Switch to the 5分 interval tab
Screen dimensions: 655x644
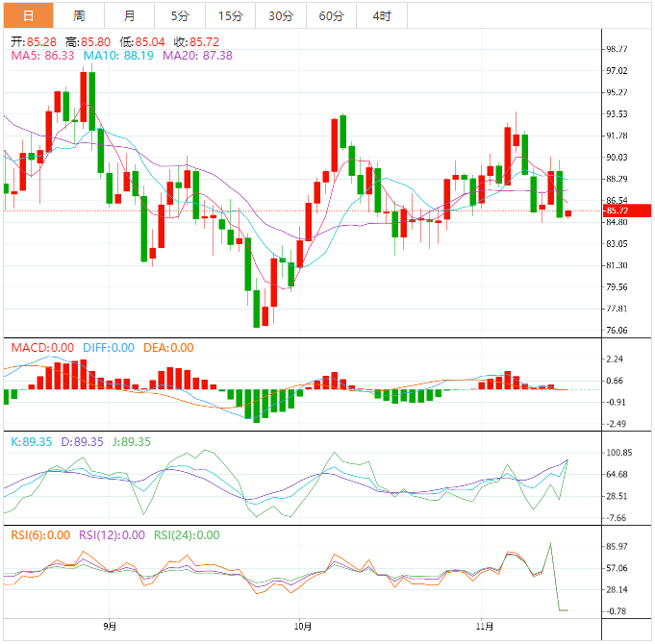180,16
